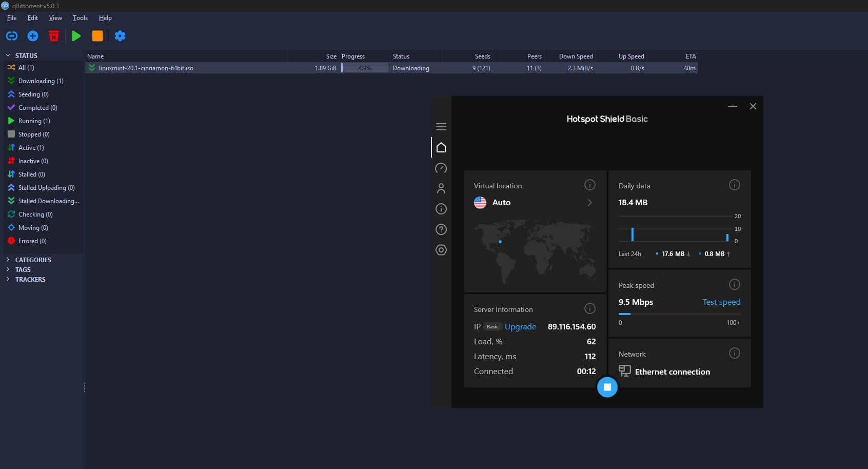Filter by Downloading (1)
Viewport: 868px width, 469px height.
coord(43,81)
